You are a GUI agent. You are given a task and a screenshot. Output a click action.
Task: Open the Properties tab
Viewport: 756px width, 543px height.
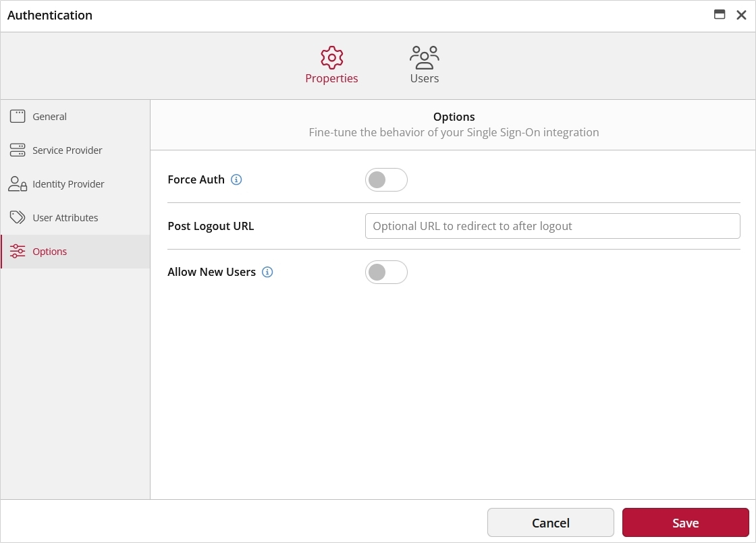(x=331, y=64)
